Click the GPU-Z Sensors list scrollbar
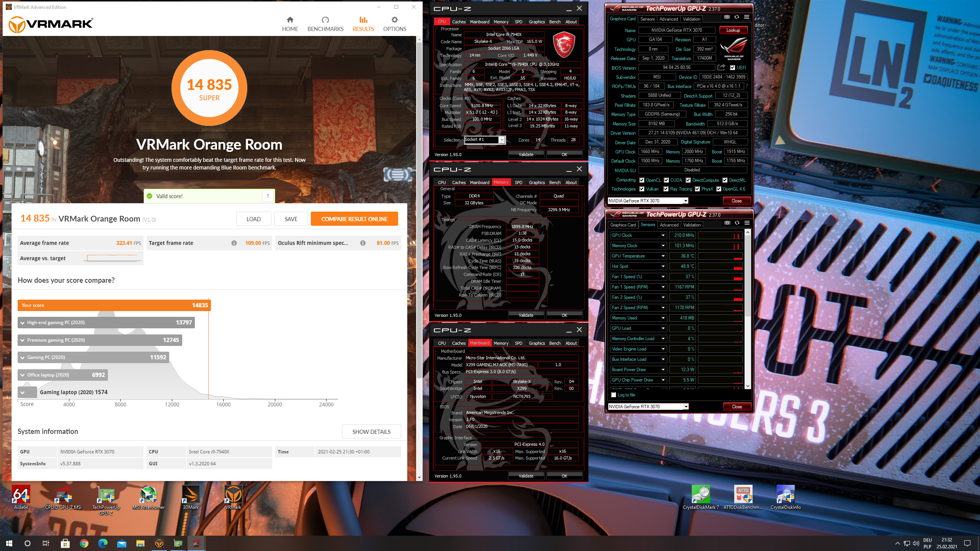This screenshot has width=980, height=551. pyautogui.click(x=748, y=275)
